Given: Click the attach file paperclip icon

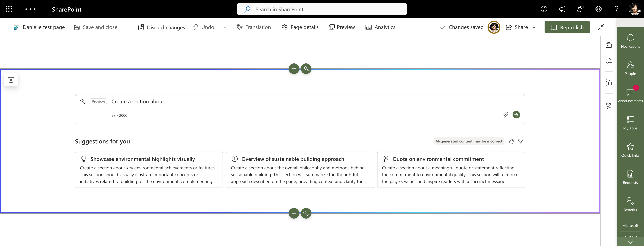Looking at the screenshot, I should [x=506, y=115].
